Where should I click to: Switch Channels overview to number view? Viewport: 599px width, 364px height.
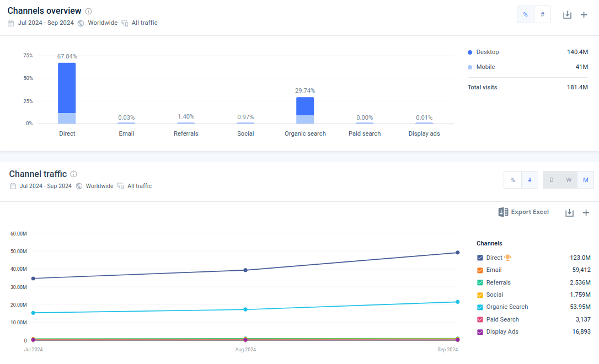[x=542, y=14]
